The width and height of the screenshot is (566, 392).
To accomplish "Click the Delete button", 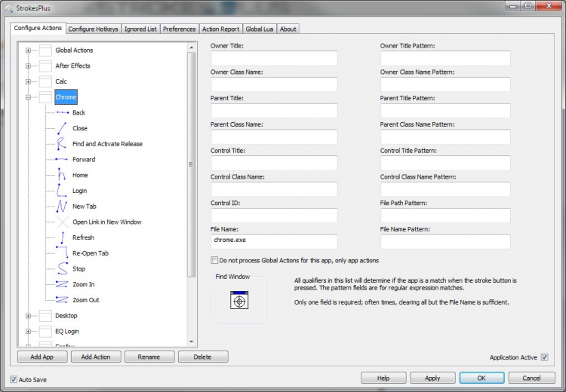I will pos(203,357).
